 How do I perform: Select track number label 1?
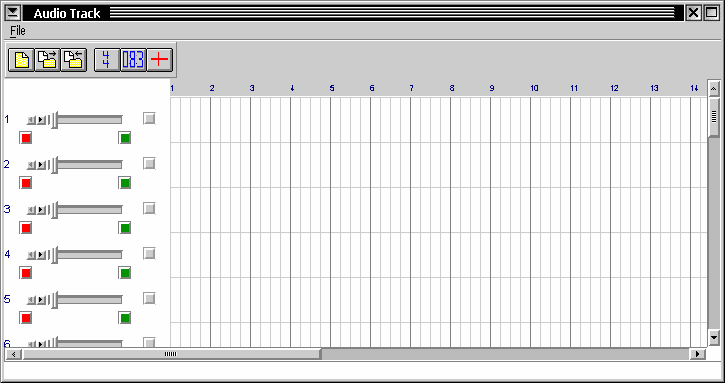pos(7,119)
